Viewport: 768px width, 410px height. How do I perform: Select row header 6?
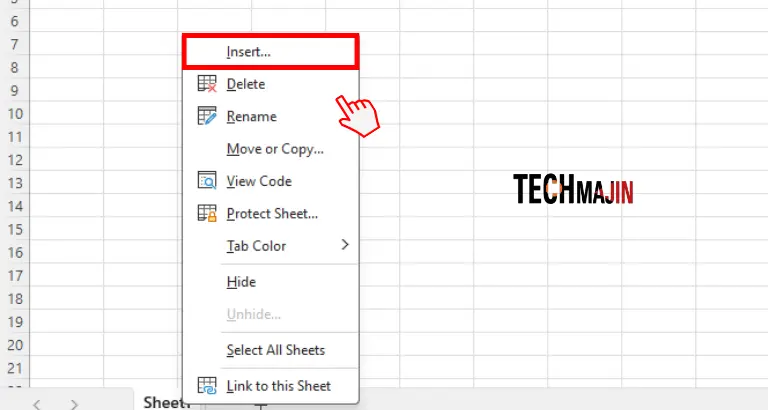(15, 21)
